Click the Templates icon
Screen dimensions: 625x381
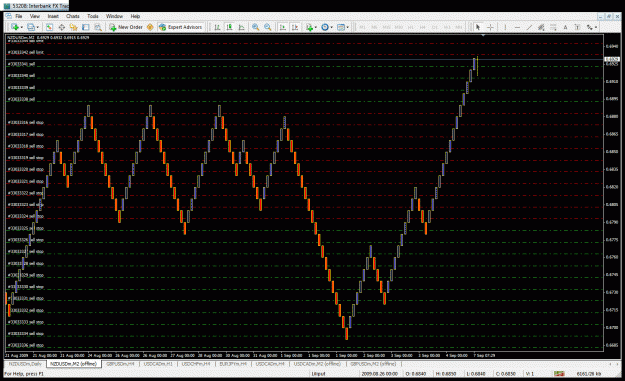pos(341,27)
